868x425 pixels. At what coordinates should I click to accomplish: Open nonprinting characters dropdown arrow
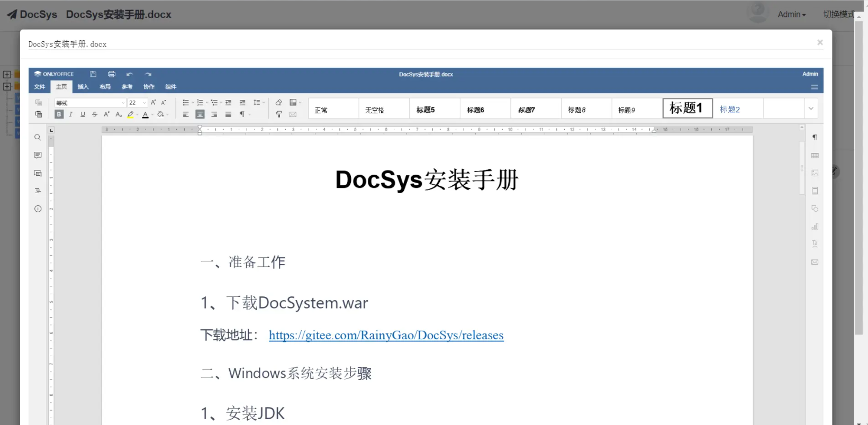249,114
